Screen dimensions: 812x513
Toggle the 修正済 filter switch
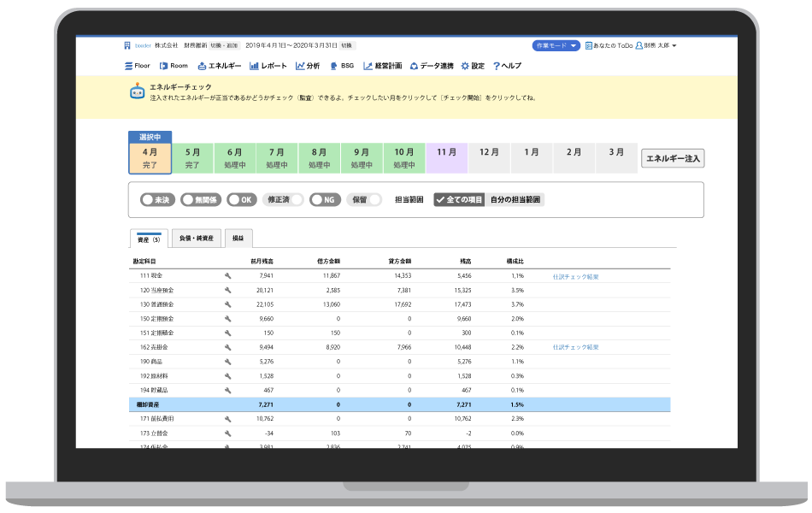[x=283, y=199]
